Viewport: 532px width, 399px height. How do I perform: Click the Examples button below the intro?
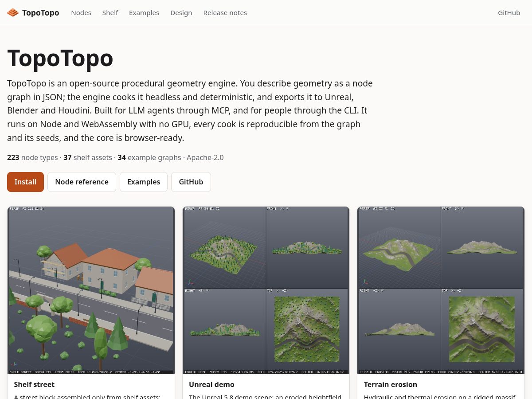coord(144,182)
